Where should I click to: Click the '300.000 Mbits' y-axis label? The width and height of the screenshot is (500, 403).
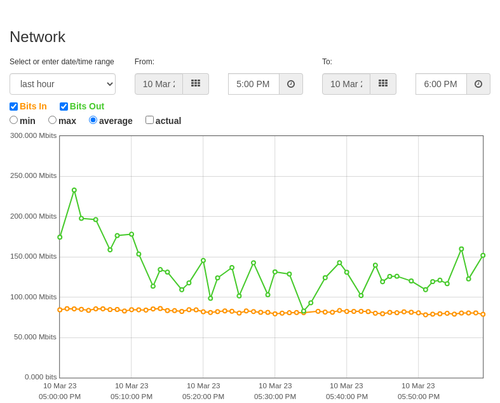click(x=33, y=136)
